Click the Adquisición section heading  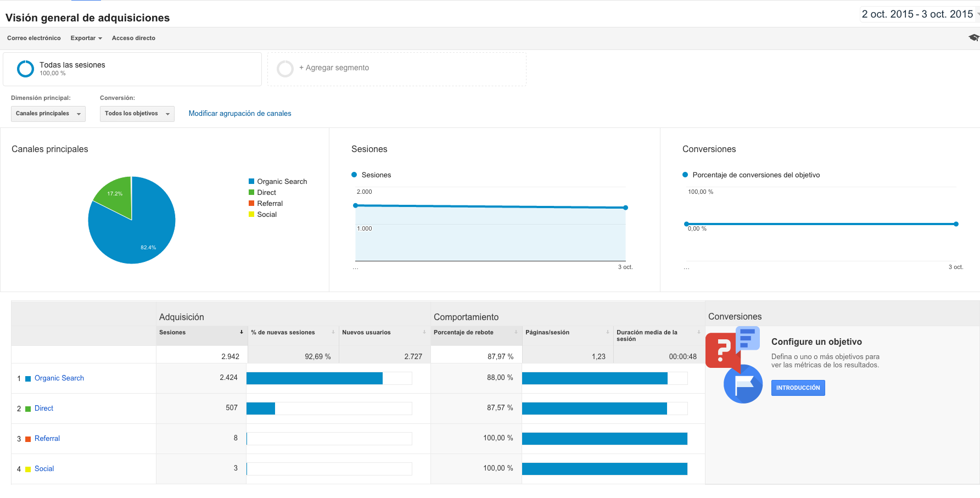[x=182, y=317]
